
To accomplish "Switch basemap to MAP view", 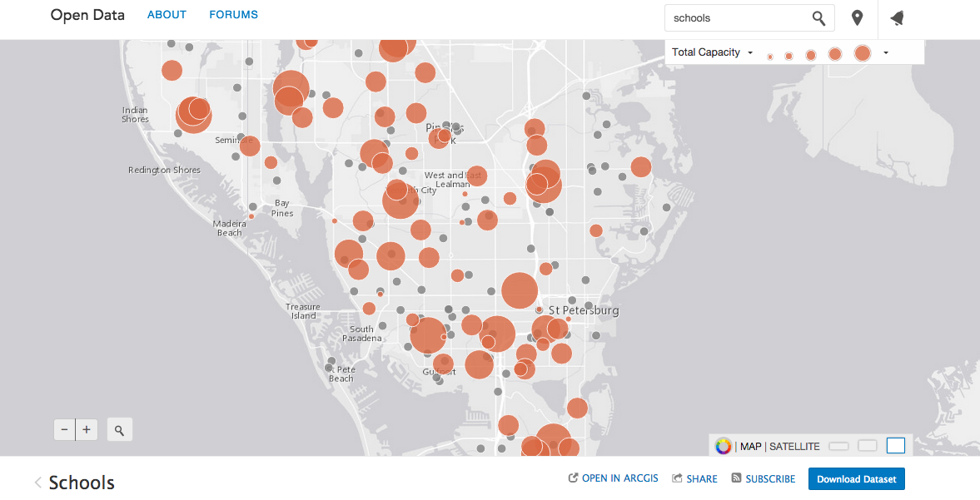I will tap(751, 446).
